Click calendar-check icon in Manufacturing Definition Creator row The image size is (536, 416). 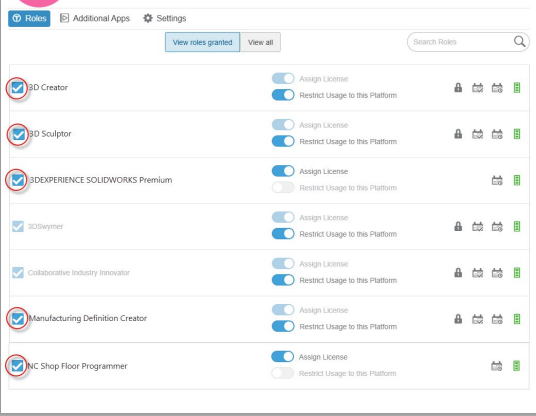478,319
